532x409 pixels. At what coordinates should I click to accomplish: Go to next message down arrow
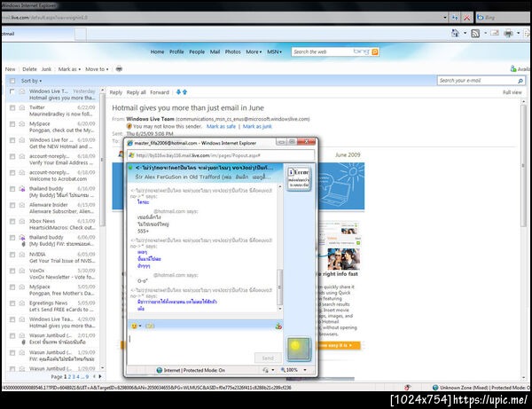[x=178, y=92]
